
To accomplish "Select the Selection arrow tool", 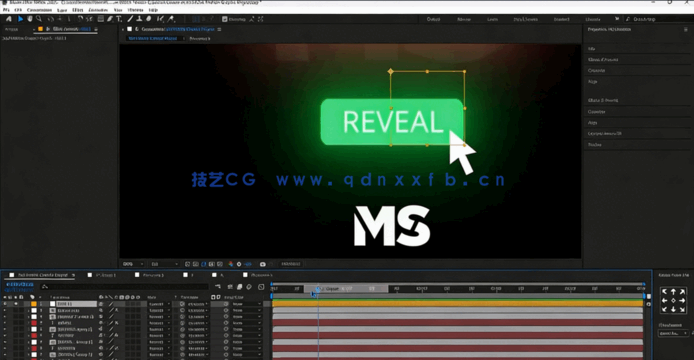I will tap(20, 19).
